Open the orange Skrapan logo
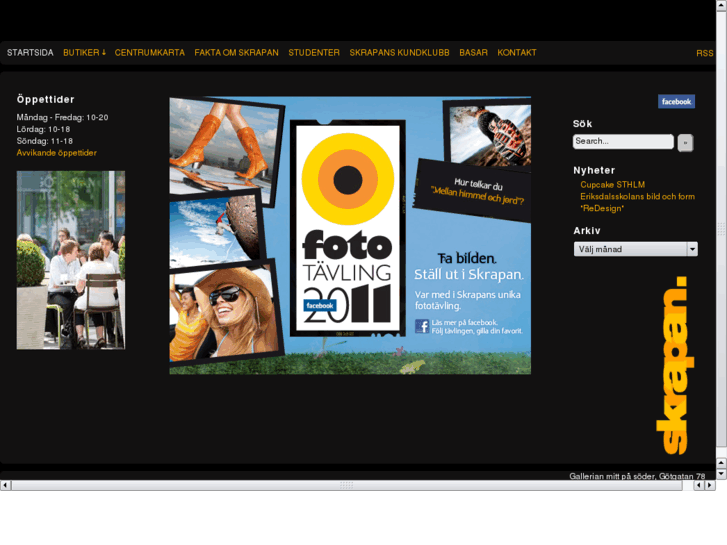The image size is (727, 545). [675, 365]
